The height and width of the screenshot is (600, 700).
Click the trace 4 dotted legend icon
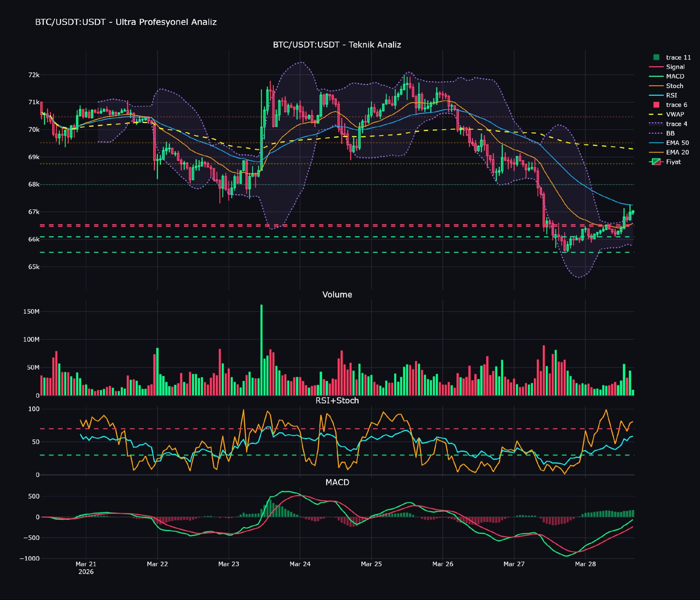coord(656,124)
